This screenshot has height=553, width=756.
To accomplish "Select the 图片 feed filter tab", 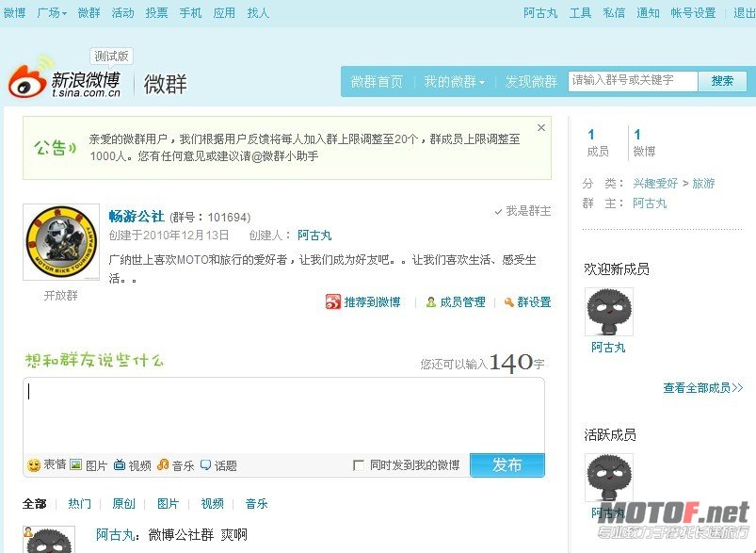I will point(169,504).
